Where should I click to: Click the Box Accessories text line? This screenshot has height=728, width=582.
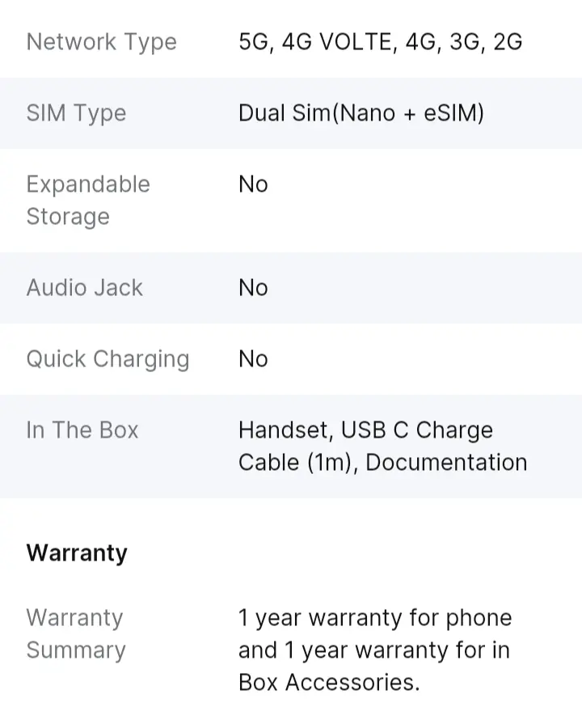[329, 683]
